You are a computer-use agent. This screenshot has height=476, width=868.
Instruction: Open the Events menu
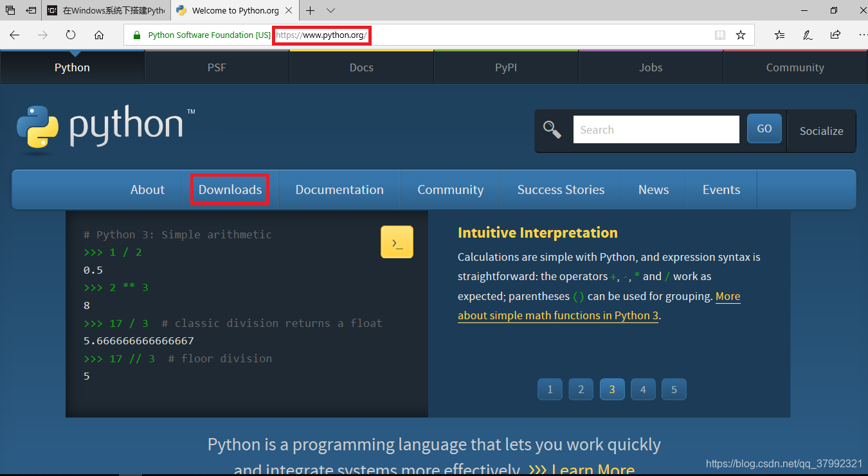click(721, 190)
